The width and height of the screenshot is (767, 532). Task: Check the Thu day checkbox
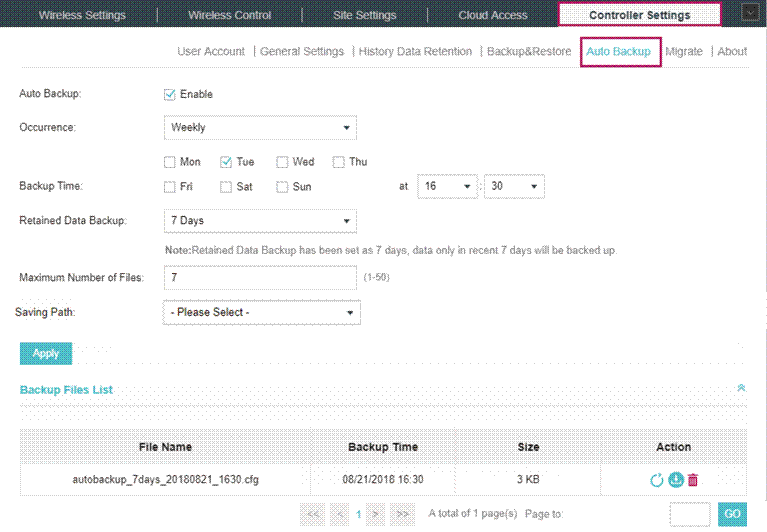pyautogui.click(x=338, y=162)
